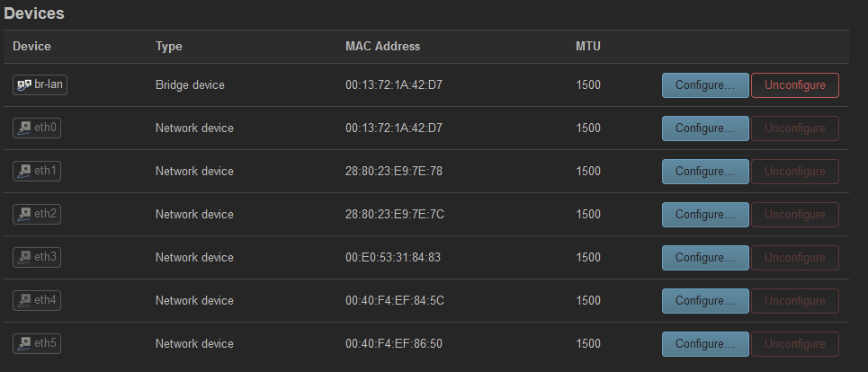
Task: Select the eth5 device icon badge
Action: pos(37,344)
